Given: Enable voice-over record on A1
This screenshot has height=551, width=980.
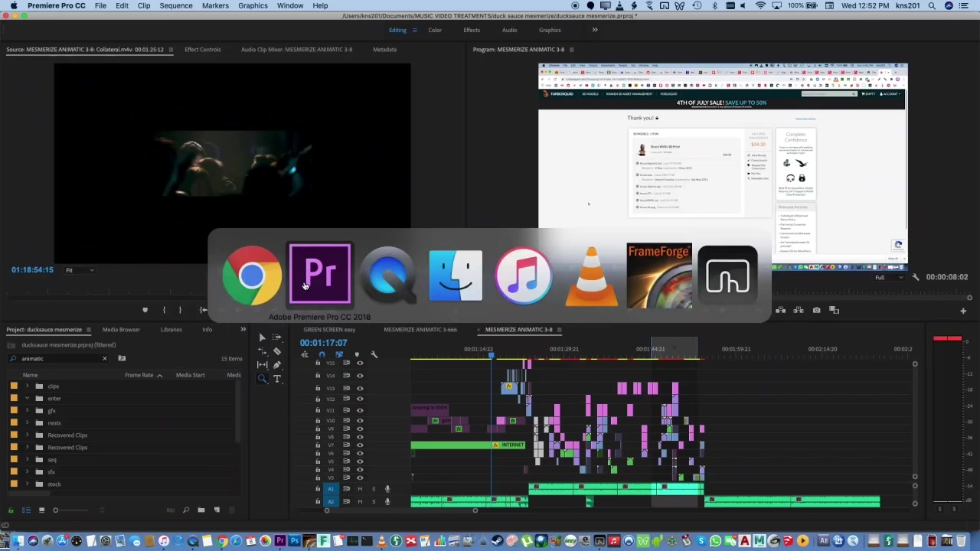Looking at the screenshot, I should (387, 489).
